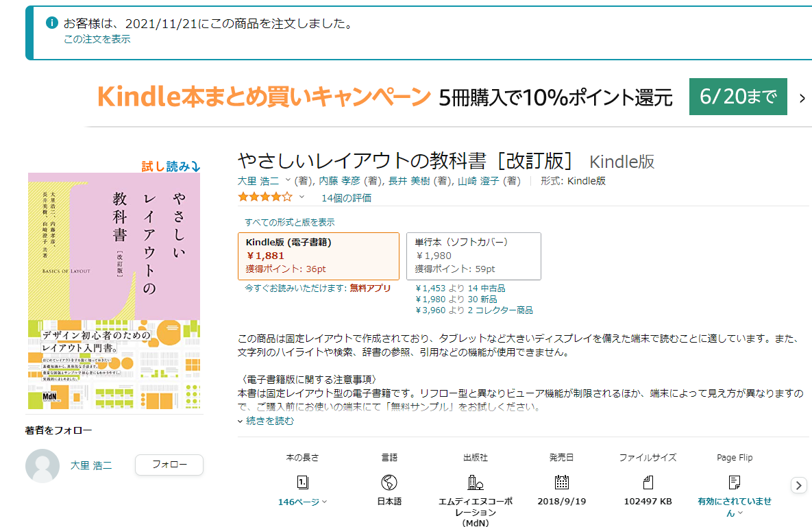Select the Kindle版 (電子書籍) format box
The height and width of the screenshot is (527, 812).
(x=319, y=256)
